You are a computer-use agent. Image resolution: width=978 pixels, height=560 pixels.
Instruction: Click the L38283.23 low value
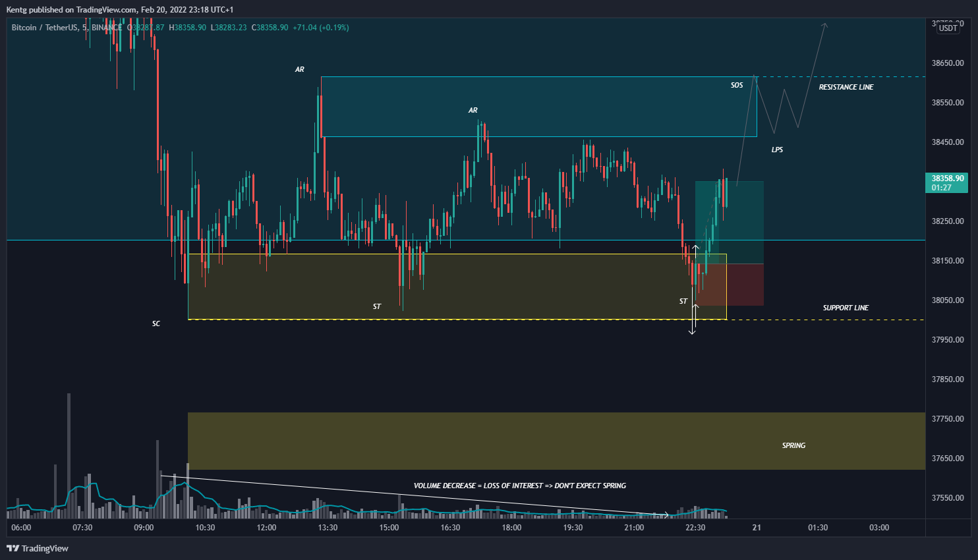(x=229, y=28)
